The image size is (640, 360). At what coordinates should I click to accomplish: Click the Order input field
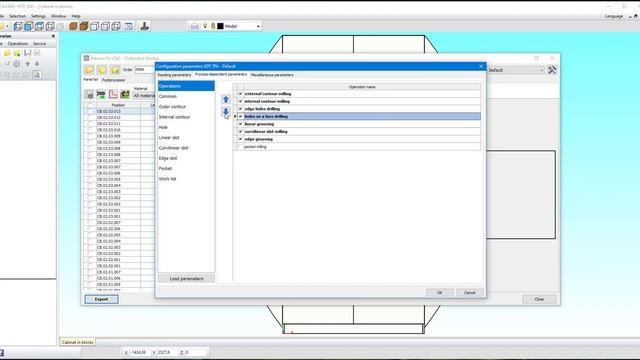point(144,70)
